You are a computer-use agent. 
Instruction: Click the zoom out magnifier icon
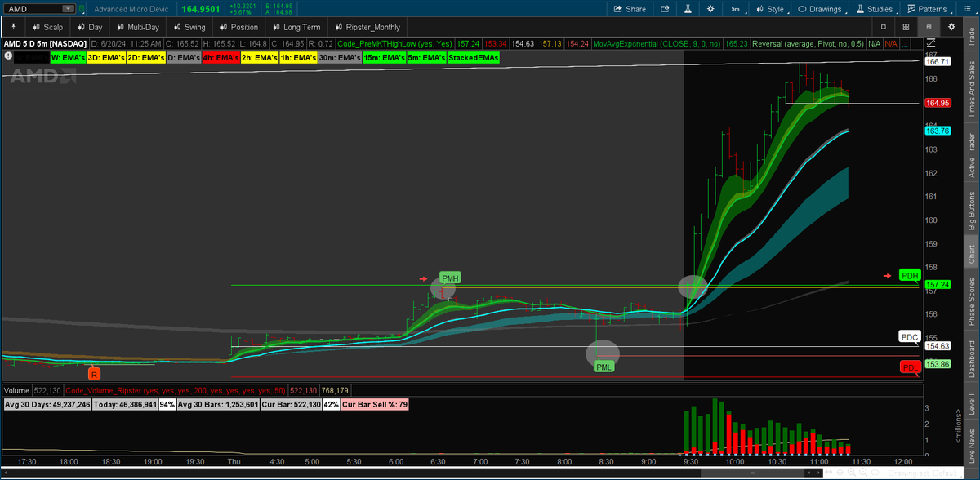(x=863, y=473)
